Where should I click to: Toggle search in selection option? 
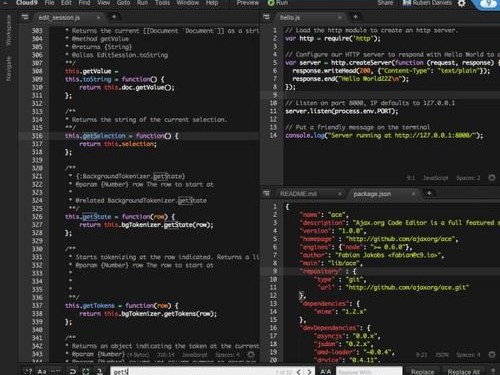coord(86,371)
